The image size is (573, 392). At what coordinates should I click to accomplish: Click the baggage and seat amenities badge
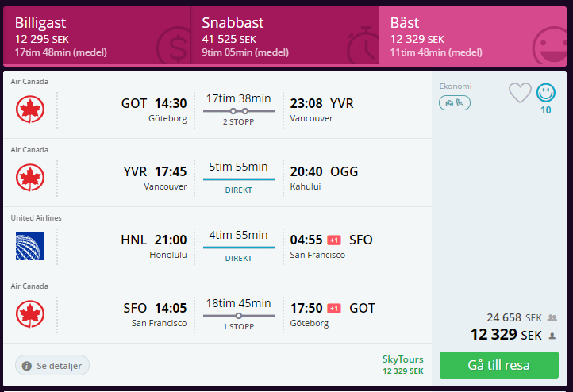(455, 103)
